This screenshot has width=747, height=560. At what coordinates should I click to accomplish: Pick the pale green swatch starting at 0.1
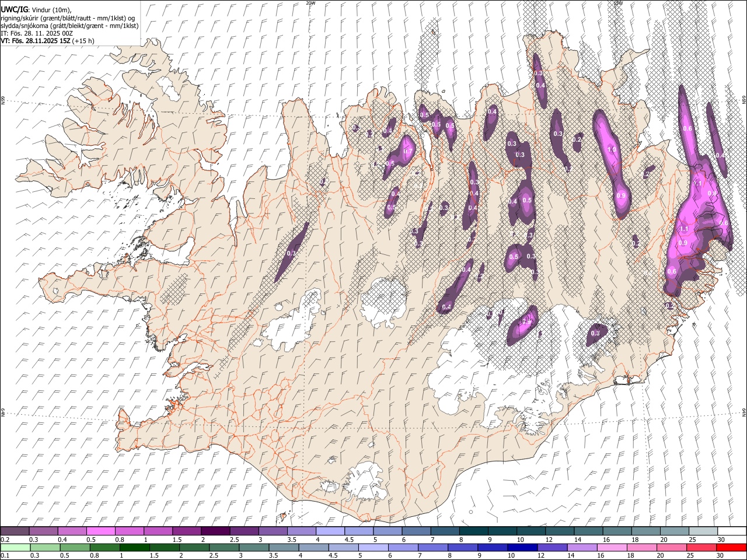(x=15, y=547)
